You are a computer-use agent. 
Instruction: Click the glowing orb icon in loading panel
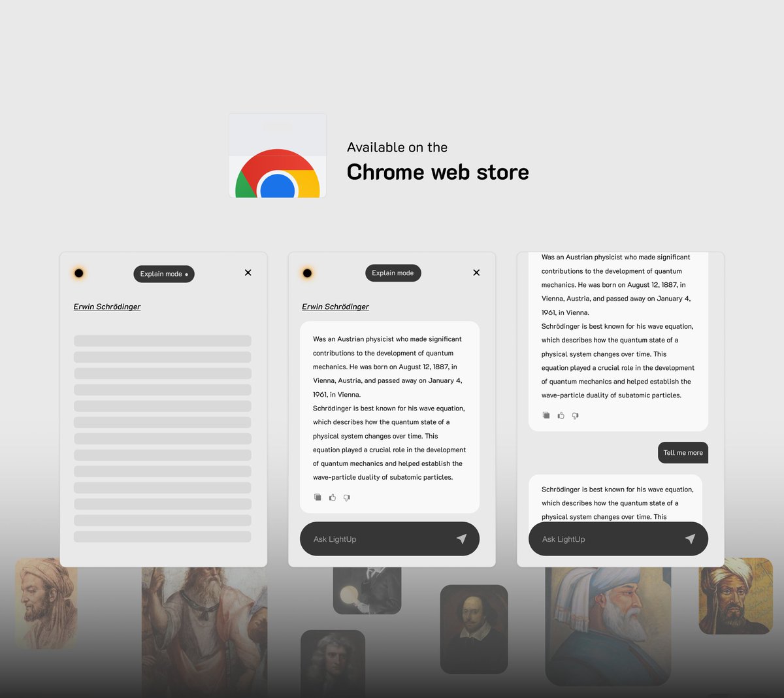coord(79,273)
